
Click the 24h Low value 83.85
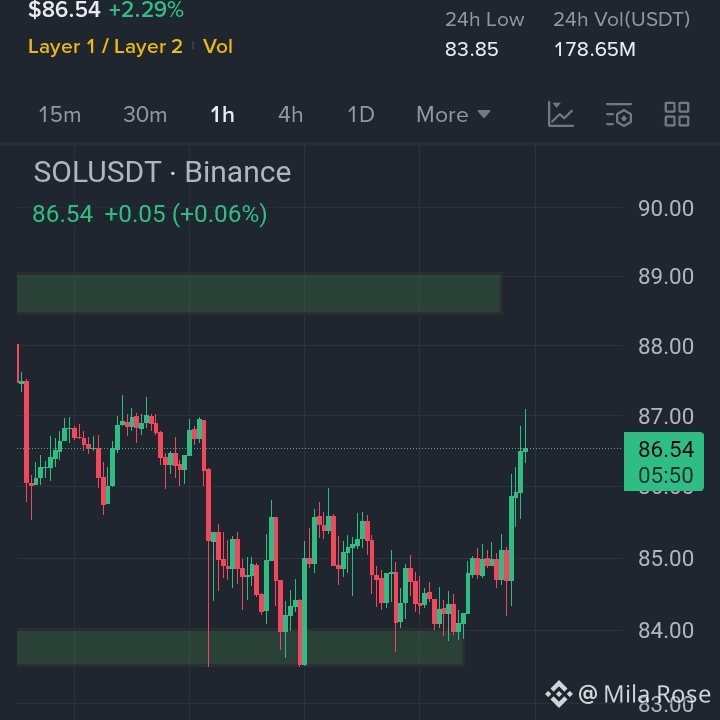tap(472, 49)
